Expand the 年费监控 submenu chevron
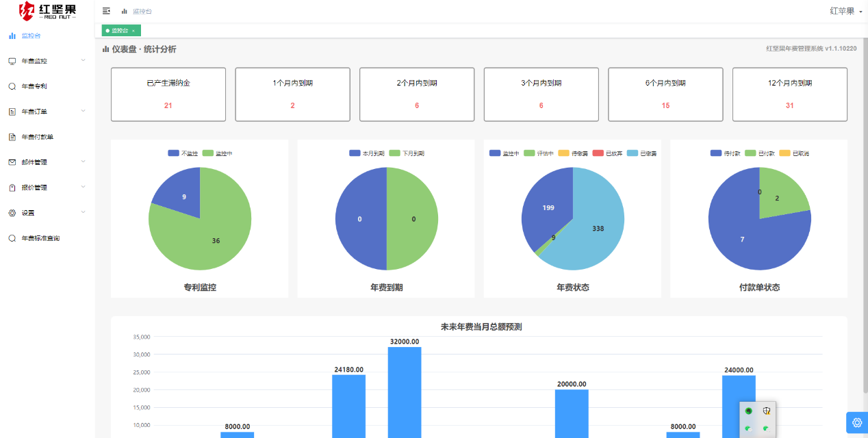 coord(84,60)
